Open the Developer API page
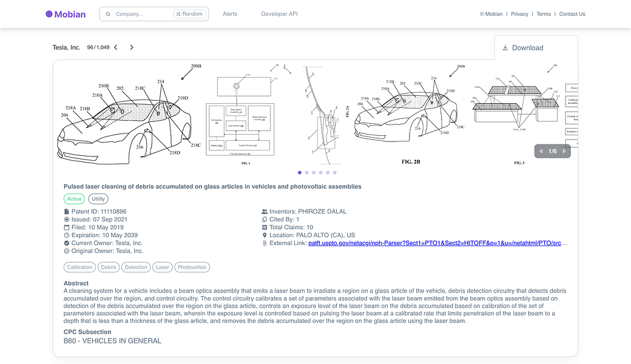This screenshot has width=631, height=364. [279, 13]
